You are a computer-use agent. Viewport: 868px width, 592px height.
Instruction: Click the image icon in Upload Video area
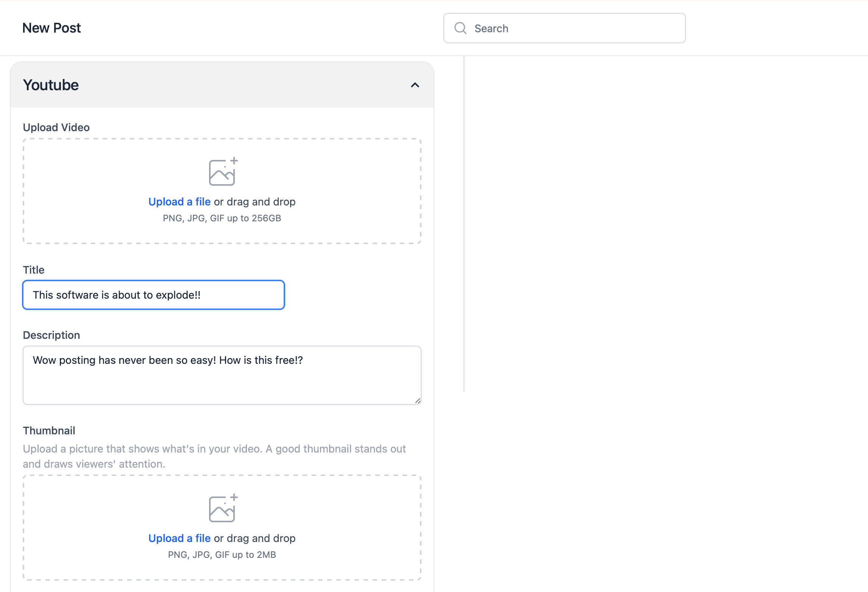[222, 172]
